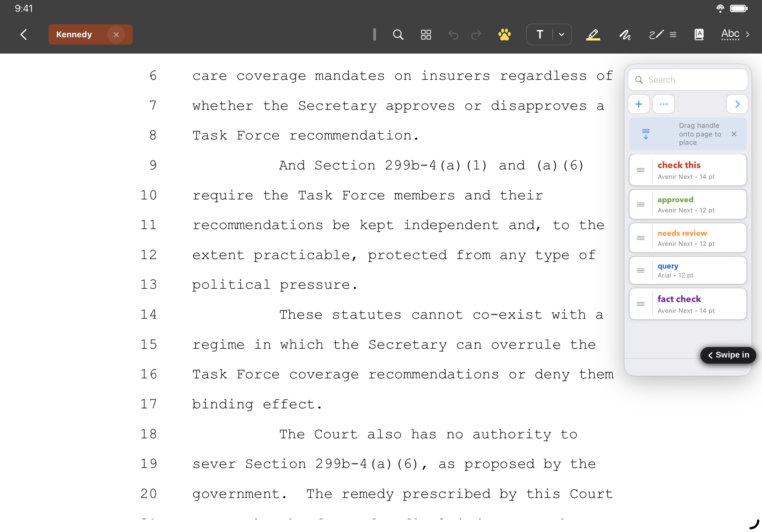The width and height of the screenshot is (762, 532).
Task: Select the 'query' snippet
Action: 688,270
